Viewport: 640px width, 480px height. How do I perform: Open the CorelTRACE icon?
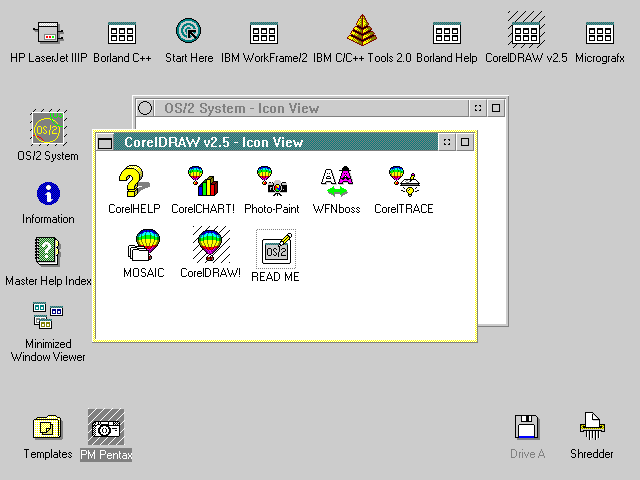pos(404,181)
